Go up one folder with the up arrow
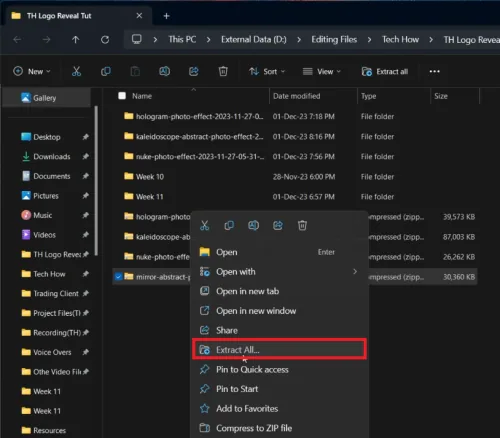 point(76,40)
